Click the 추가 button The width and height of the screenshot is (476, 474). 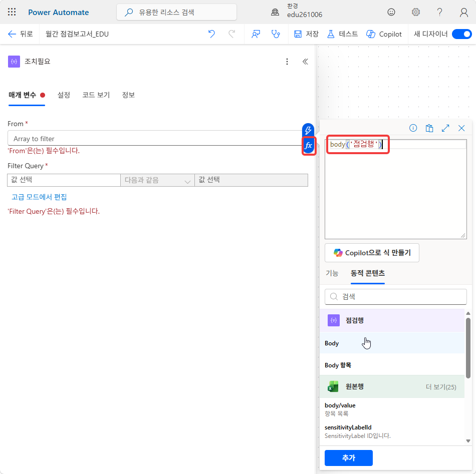point(349,457)
